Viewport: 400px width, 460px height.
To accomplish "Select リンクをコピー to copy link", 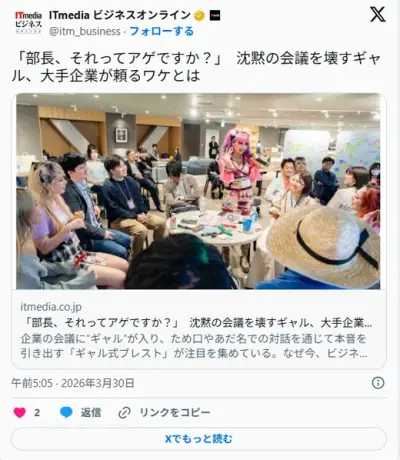I will click(x=175, y=413).
